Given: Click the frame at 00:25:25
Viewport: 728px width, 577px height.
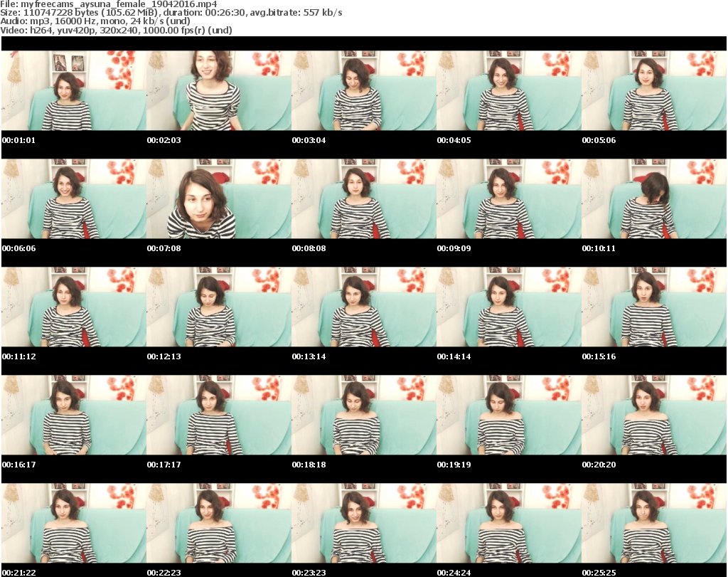Looking at the screenshot, I should pos(654,524).
